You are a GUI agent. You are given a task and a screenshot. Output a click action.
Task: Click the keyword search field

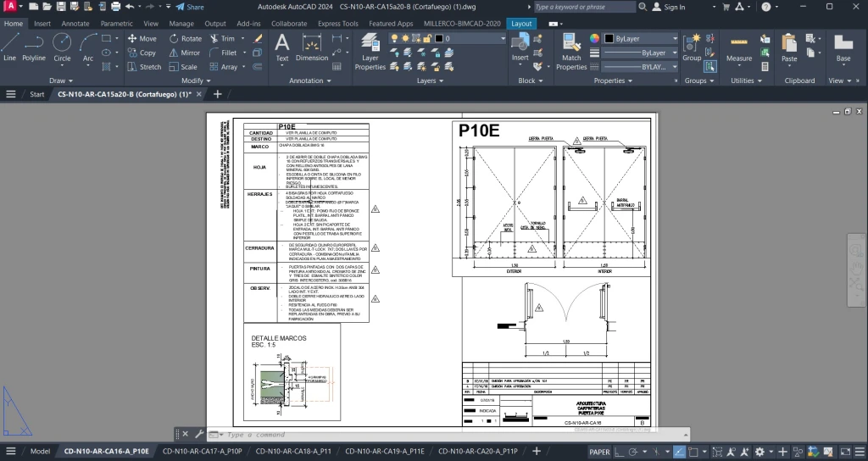(x=585, y=7)
